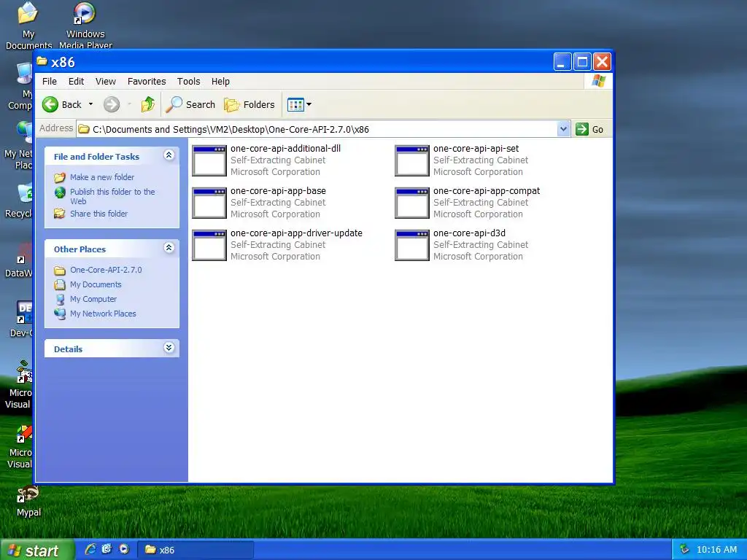This screenshot has width=747, height=560.
Task: Maximize the x86 window
Action: [582, 62]
